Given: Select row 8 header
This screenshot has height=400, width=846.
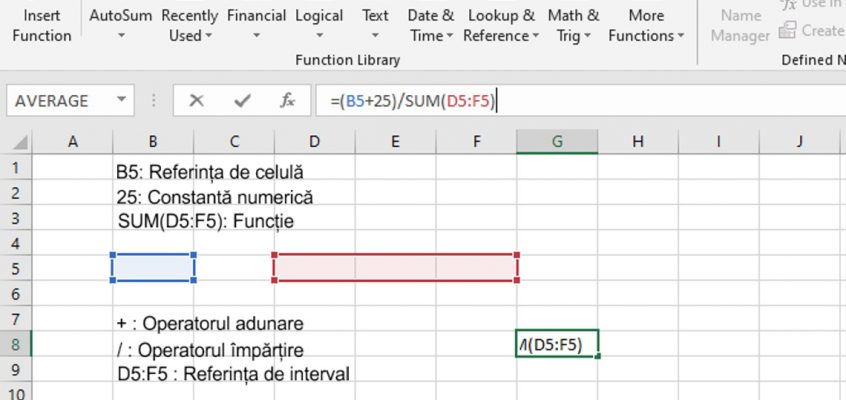Looking at the screenshot, I should (x=16, y=344).
